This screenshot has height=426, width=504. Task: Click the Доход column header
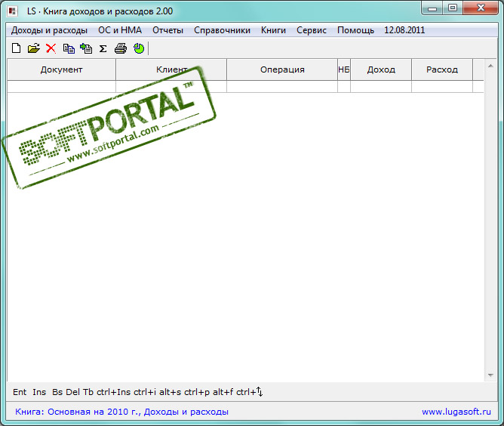coord(381,69)
